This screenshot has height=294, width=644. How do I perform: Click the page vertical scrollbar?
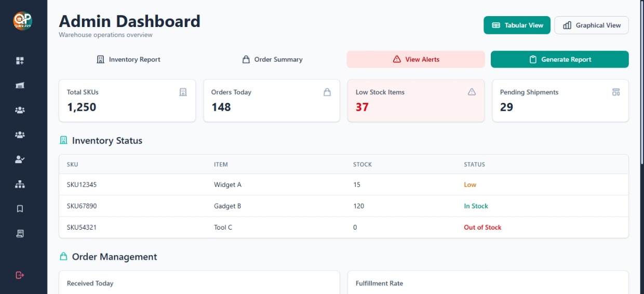tap(641, 83)
